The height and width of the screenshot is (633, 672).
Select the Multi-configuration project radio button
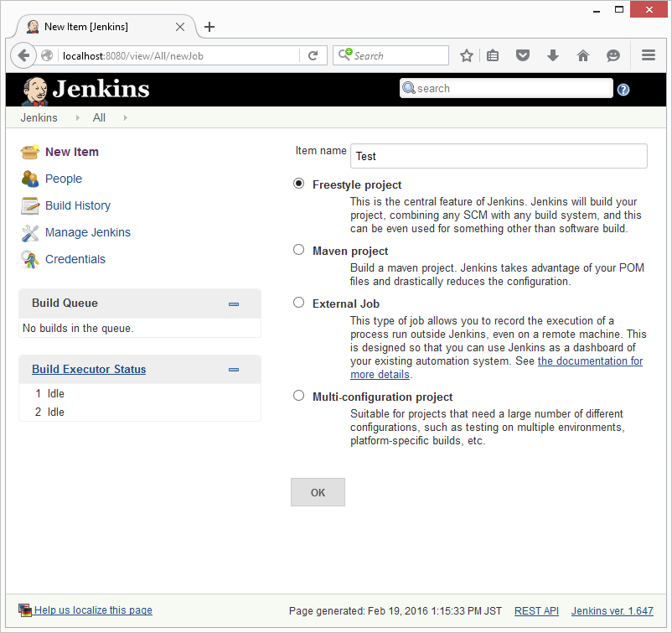click(x=299, y=396)
